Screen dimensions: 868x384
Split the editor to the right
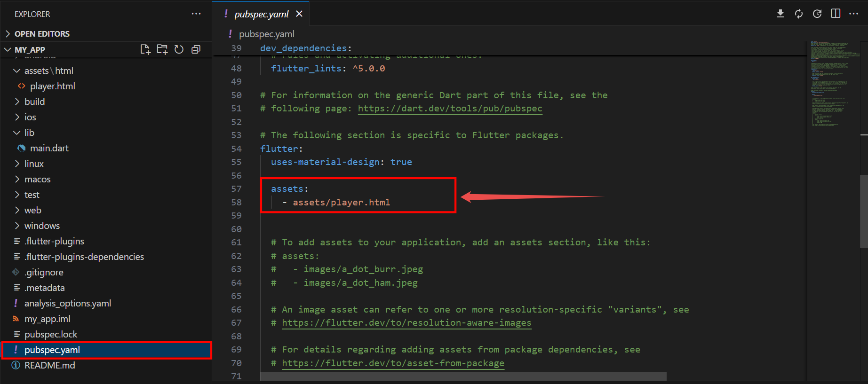pos(836,14)
